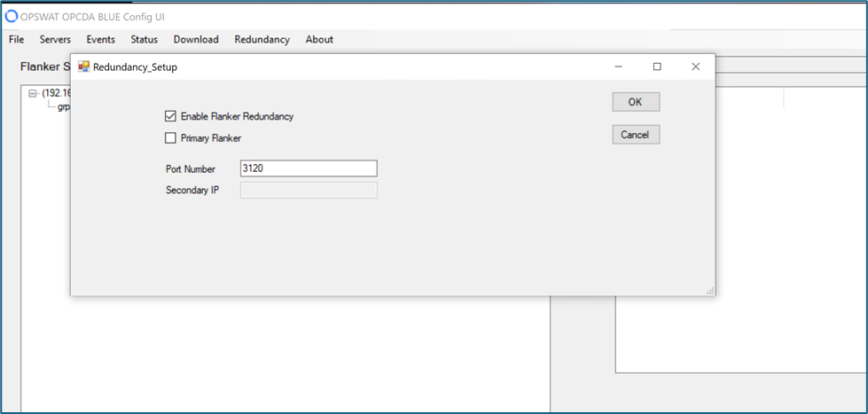Screen dimensions: 868x414
Task: Minimize the Redundancy_Setup dialog
Action: click(618, 66)
